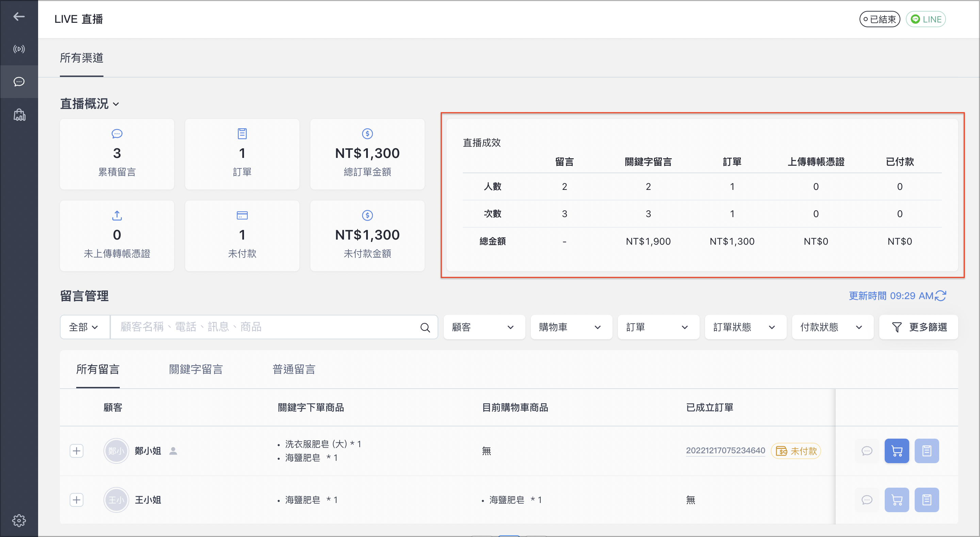The width and height of the screenshot is (980, 537).
Task: Open the 訂單狀態 filter dropdown
Action: pyautogui.click(x=745, y=327)
